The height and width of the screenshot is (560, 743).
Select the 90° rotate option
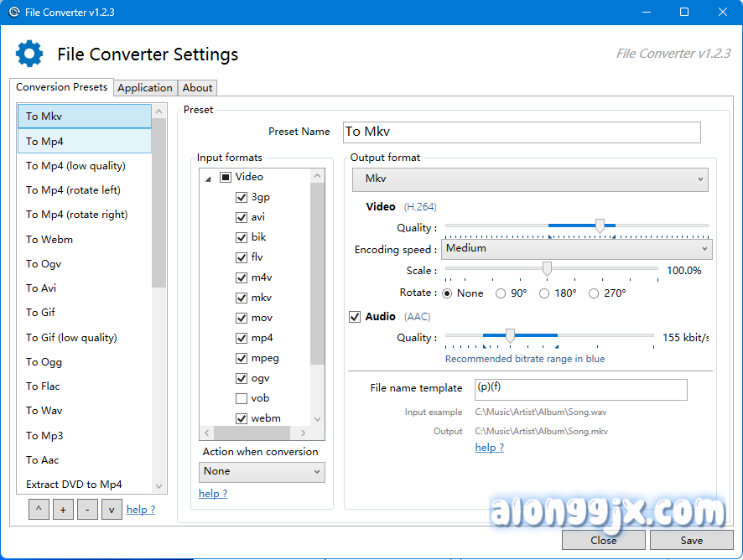(501, 293)
